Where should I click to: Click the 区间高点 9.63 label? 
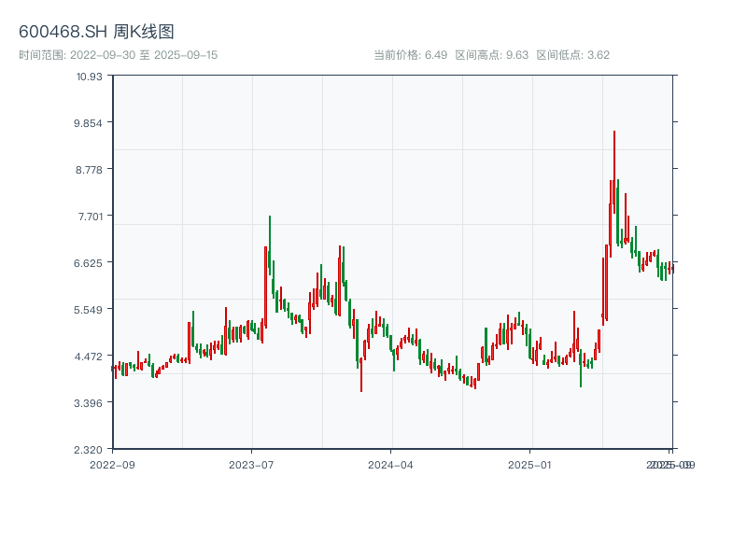[x=492, y=55]
